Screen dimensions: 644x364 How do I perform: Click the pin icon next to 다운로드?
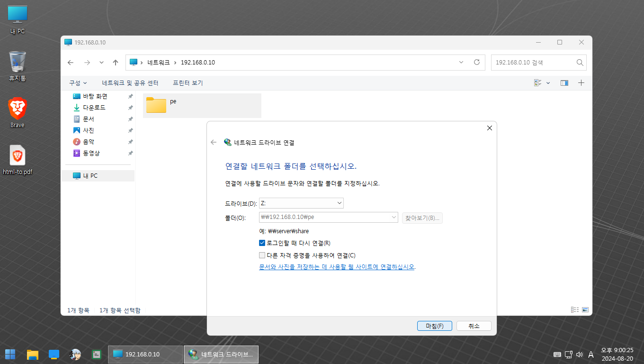point(130,108)
